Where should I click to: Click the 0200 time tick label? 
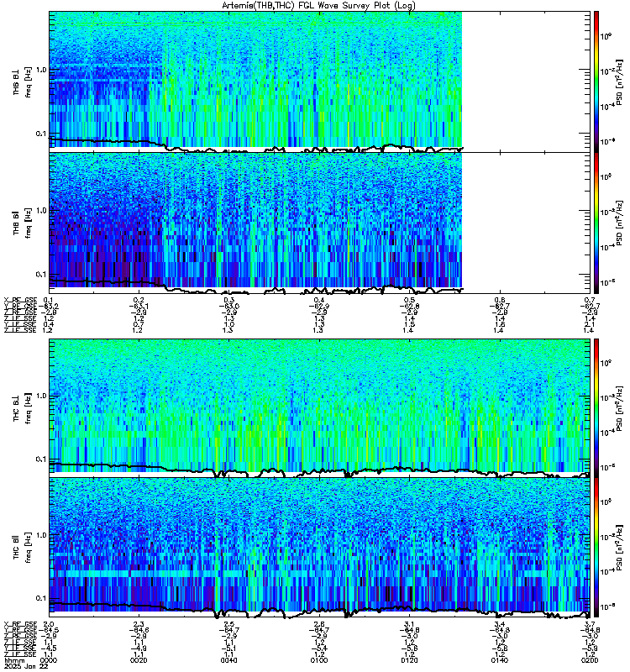pos(590,660)
